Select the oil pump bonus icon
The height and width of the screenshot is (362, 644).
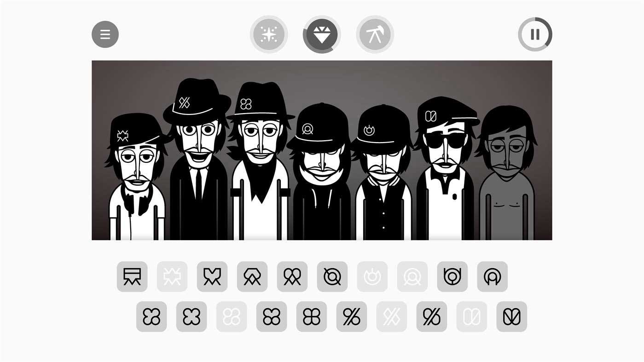[375, 34]
